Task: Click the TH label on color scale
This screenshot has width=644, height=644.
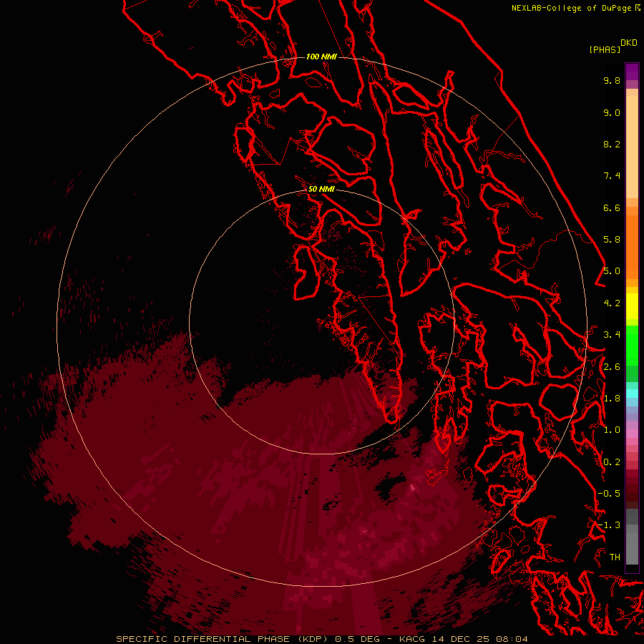Action: pyautogui.click(x=615, y=557)
